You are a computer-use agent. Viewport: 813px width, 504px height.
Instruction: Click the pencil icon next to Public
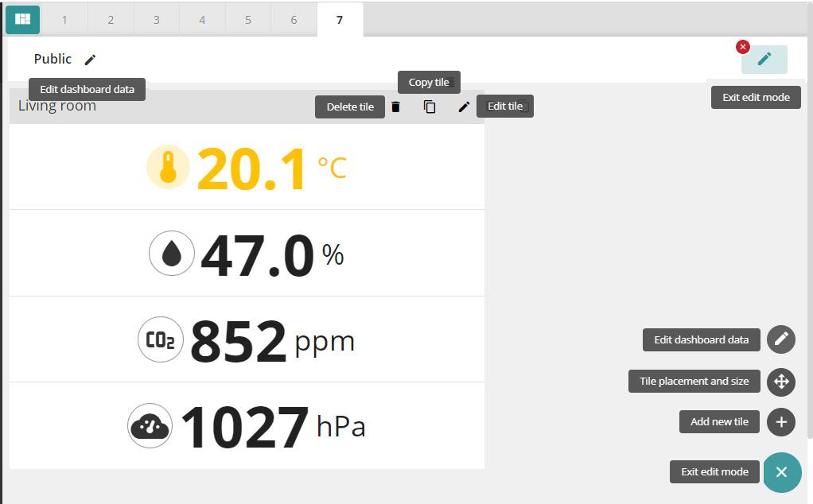coord(90,60)
